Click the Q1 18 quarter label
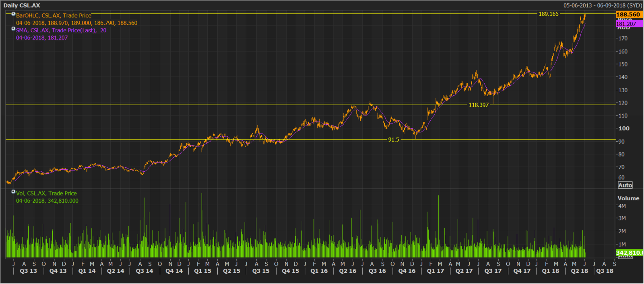 (x=551, y=271)
